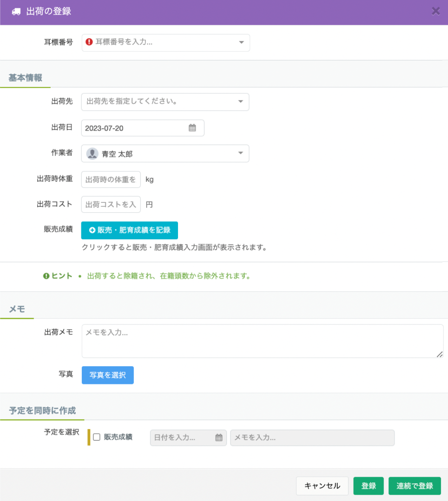Screen dimensions: 448x501
Task: Open the calendar icon in schedule date field
Action: pos(219,437)
